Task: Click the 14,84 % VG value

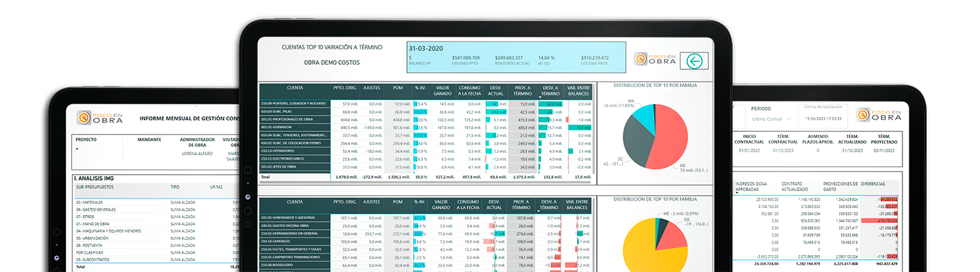Action: [x=546, y=58]
